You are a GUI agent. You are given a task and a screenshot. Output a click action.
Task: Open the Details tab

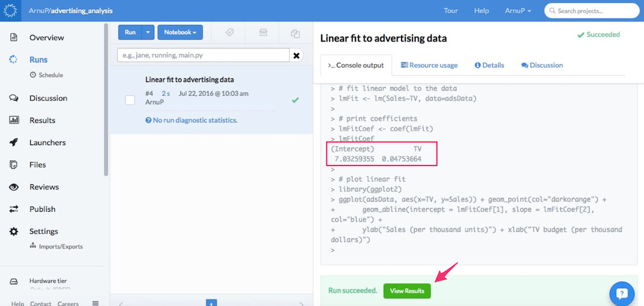click(489, 65)
